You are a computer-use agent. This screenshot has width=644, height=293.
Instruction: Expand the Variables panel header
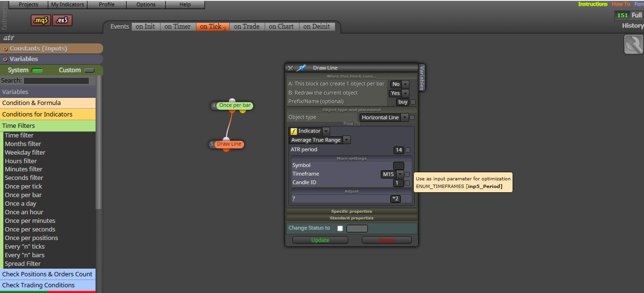[52, 59]
